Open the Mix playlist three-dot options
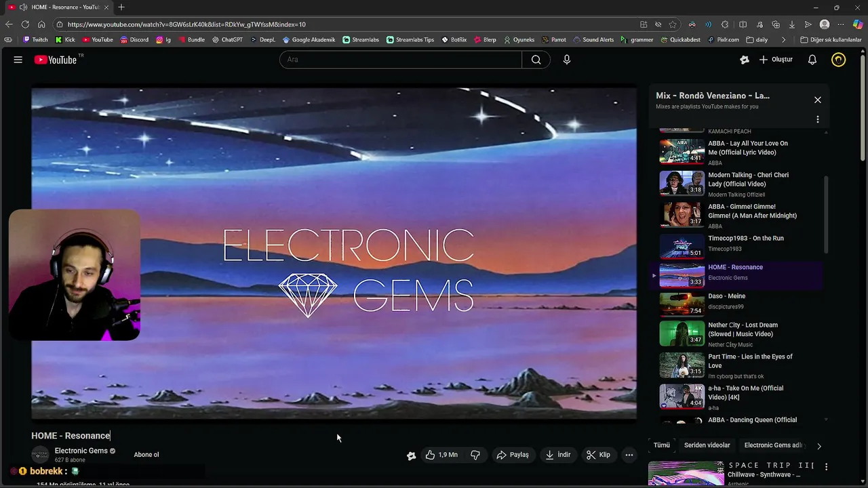The width and height of the screenshot is (868, 488). [x=818, y=119]
